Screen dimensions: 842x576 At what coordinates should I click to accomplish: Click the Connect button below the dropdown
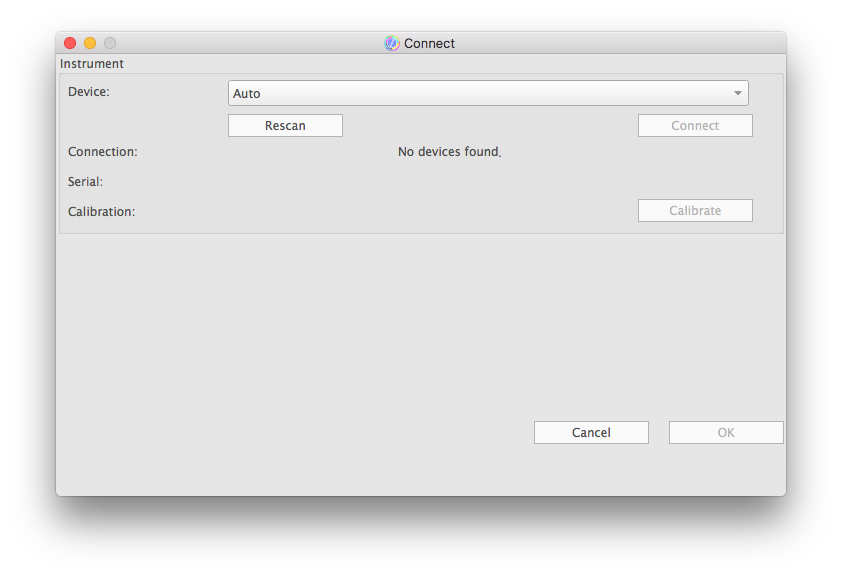point(695,125)
